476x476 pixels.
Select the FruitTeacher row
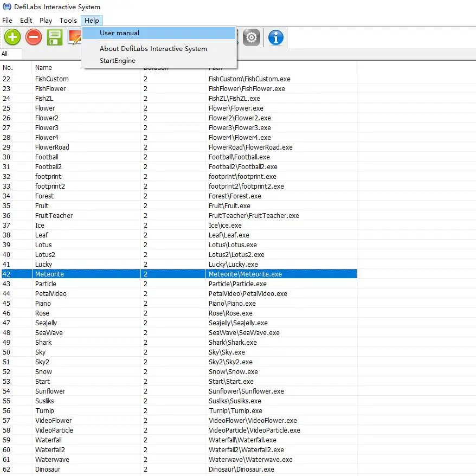click(x=179, y=216)
